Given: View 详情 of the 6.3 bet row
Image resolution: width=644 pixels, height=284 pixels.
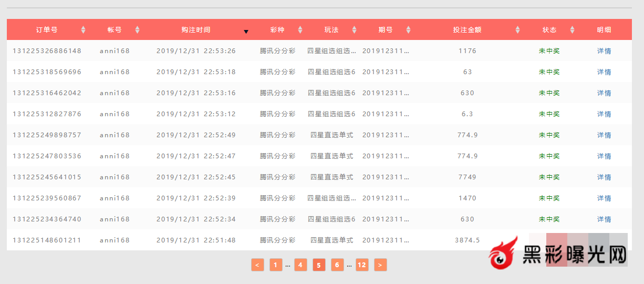Looking at the screenshot, I should 604,114.
